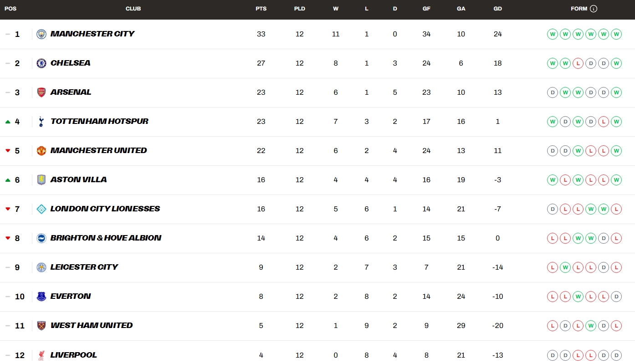The image size is (635, 364).
Task: Click Chelsea's red L form badge
Action: [578, 63]
